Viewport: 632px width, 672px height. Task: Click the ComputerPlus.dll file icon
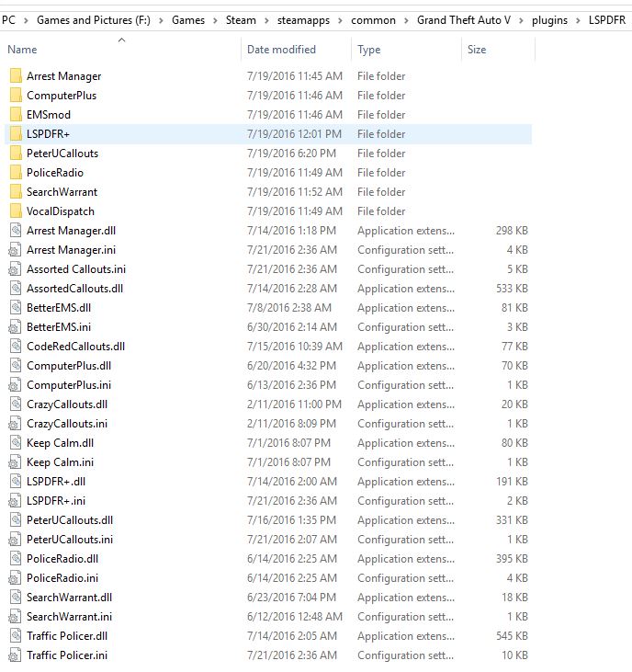16,366
